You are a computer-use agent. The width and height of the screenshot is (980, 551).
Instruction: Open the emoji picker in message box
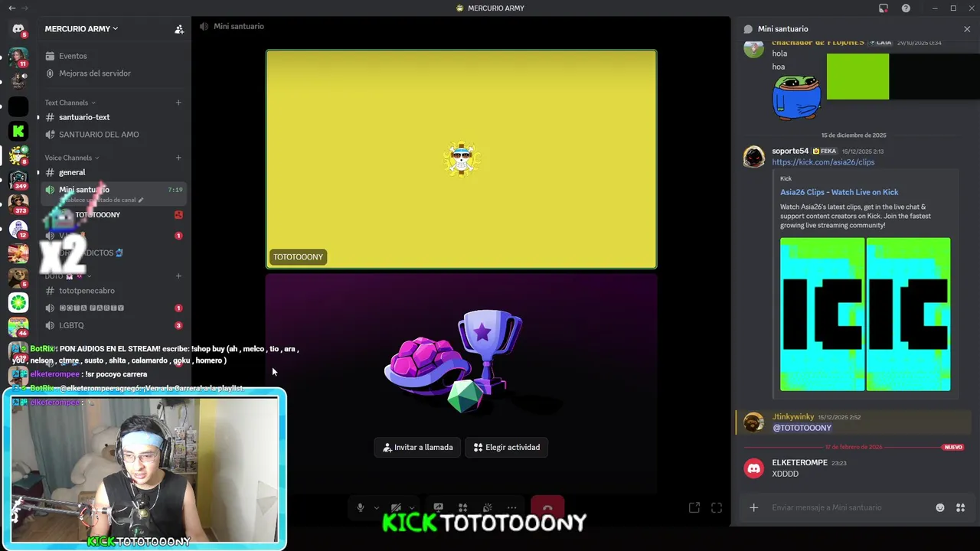(940, 507)
